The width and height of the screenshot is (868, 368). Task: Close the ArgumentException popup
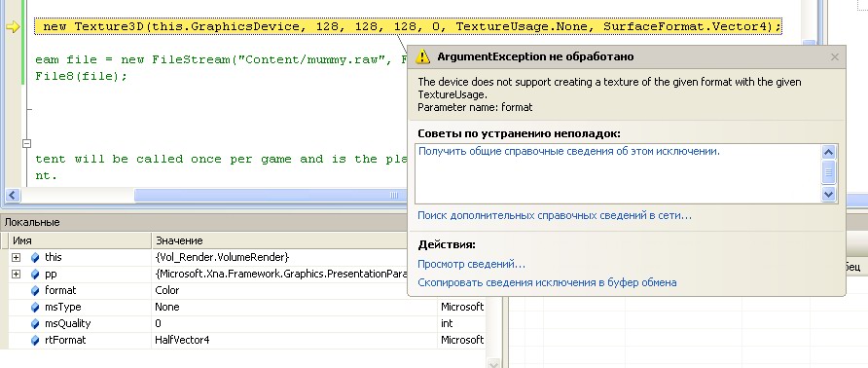[835, 56]
